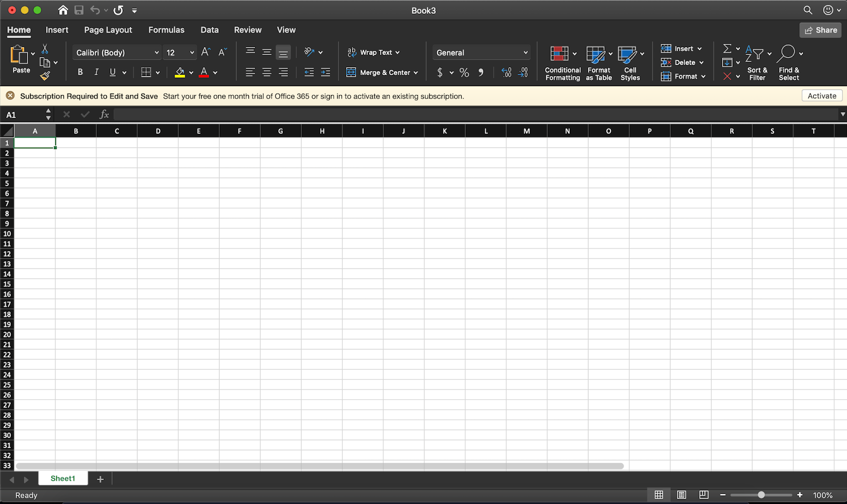Viewport: 847px width, 504px height.
Task: Open the Page Layout ribbon tab
Action: point(108,30)
